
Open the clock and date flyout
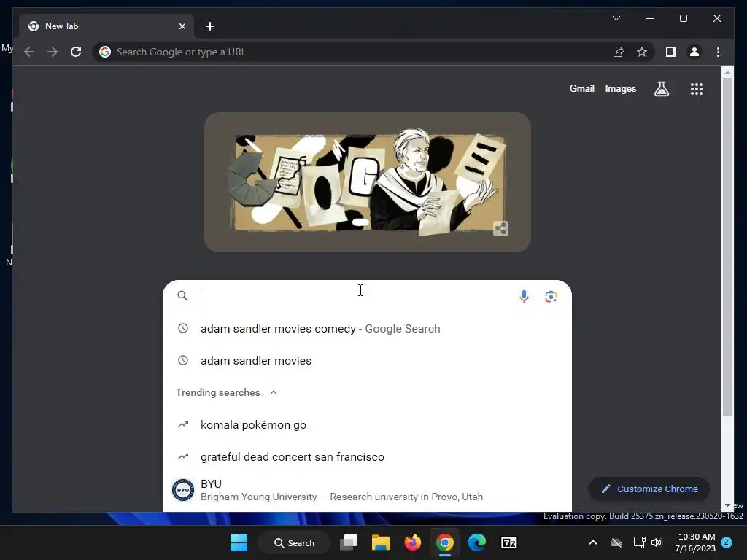pyautogui.click(x=695, y=542)
